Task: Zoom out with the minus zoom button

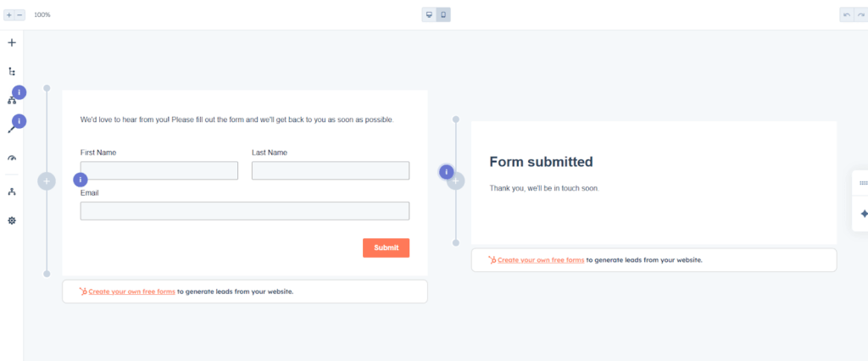Action: point(20,15)
